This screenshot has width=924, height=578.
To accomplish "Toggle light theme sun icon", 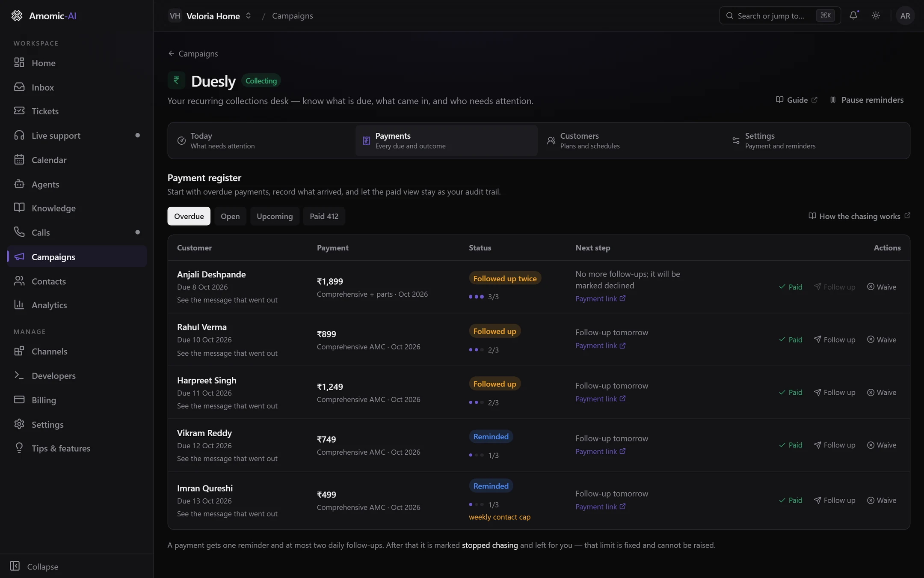I will [876, 15].
